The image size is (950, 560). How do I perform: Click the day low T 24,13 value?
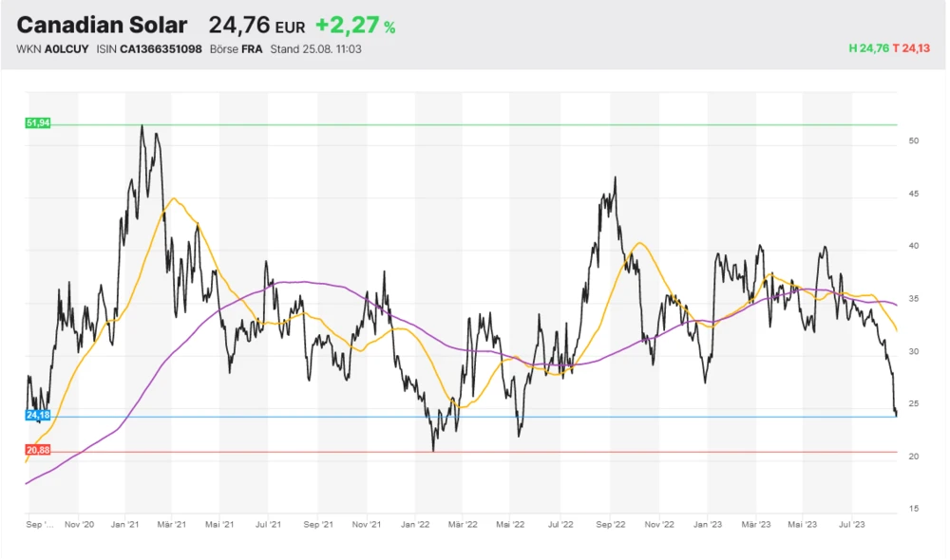[x=915, y=49]
